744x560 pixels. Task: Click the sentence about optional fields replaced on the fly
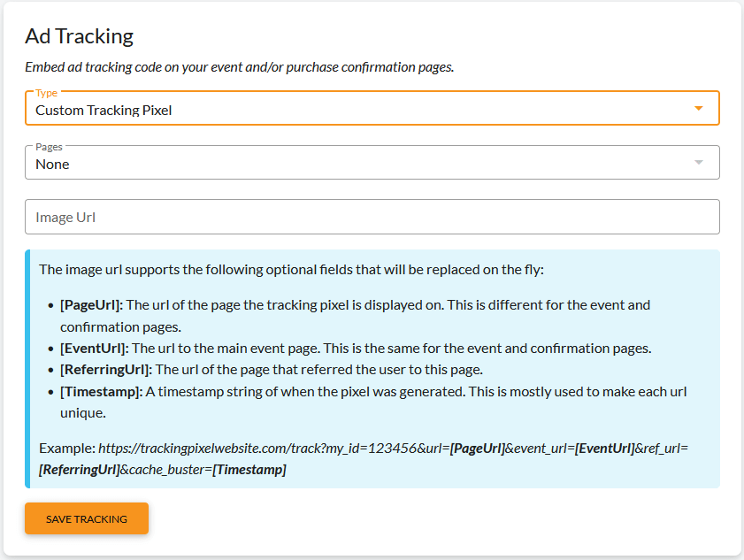point(291,270)
